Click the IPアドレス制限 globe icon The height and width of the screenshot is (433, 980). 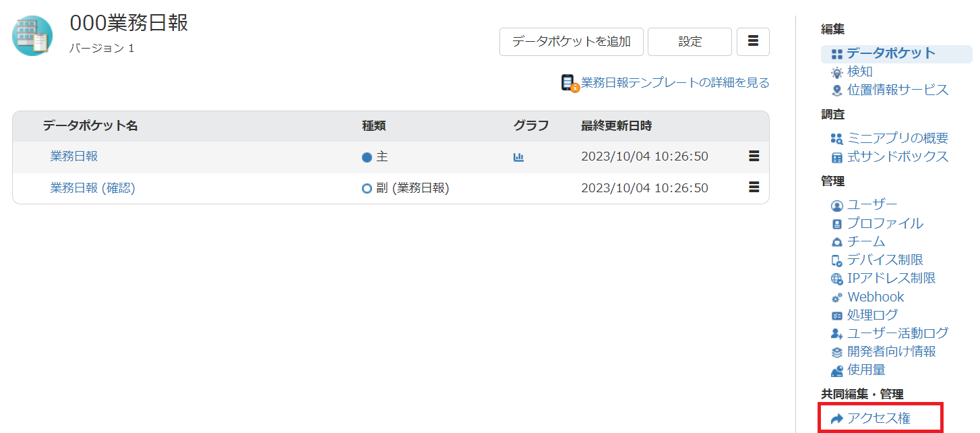[837, 279]
